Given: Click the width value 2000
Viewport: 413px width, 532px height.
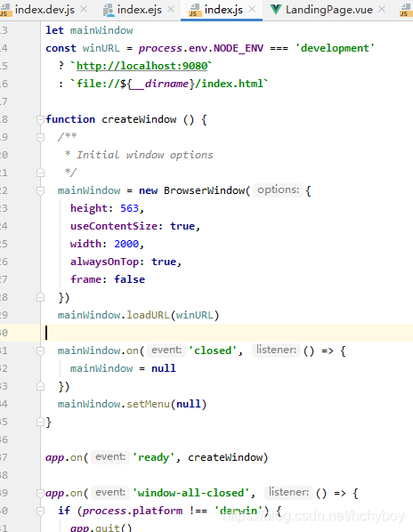Looking at the screenshot, I should (126, 244).
